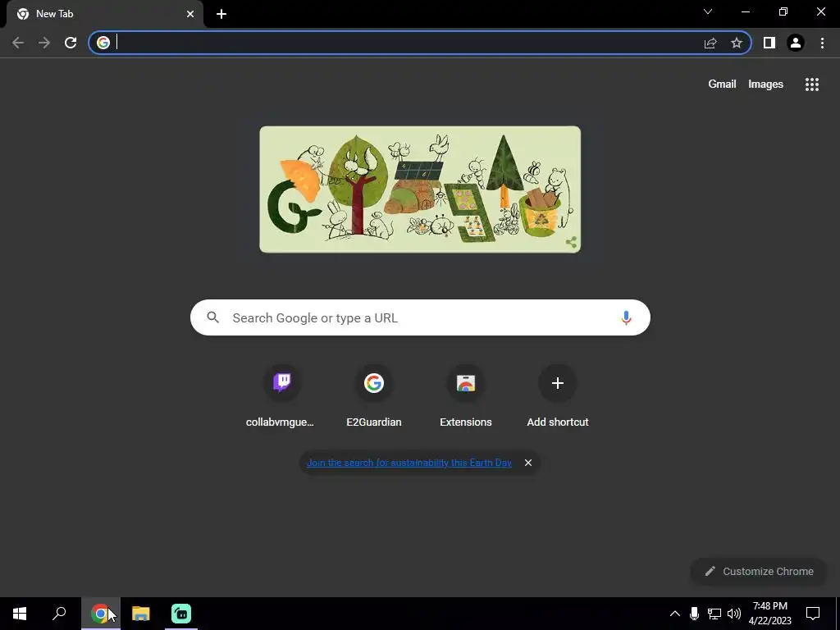Click the tray microphone icon
Image resolution: width=840 pixels, height=630 pixels.
[694, 614]
